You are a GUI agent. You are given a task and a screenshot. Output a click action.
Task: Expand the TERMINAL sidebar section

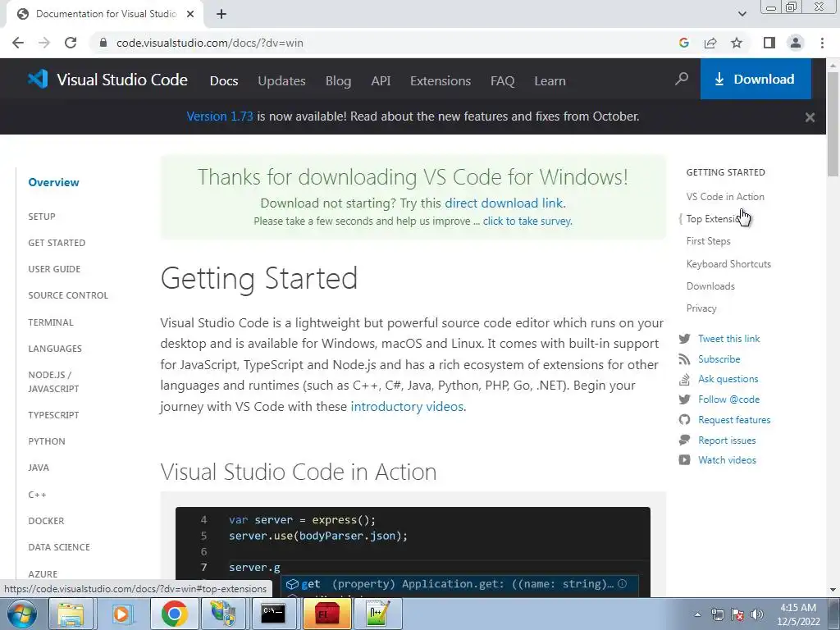51,322
